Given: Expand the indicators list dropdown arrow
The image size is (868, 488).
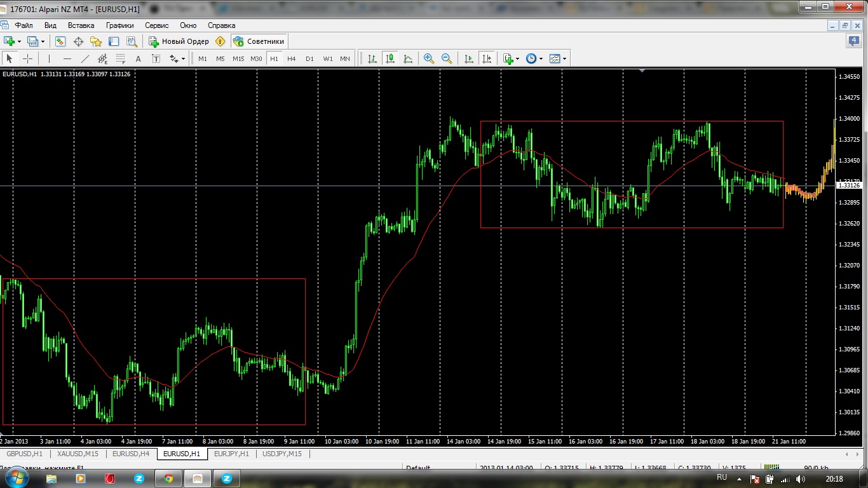Looking at the screenshot, I should point(518,58).
